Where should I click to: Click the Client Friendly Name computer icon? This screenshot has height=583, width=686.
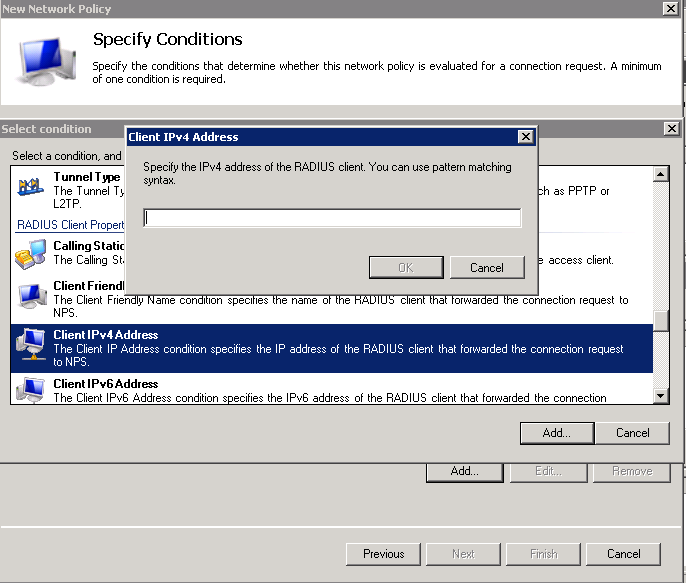[x=32, y=296]
